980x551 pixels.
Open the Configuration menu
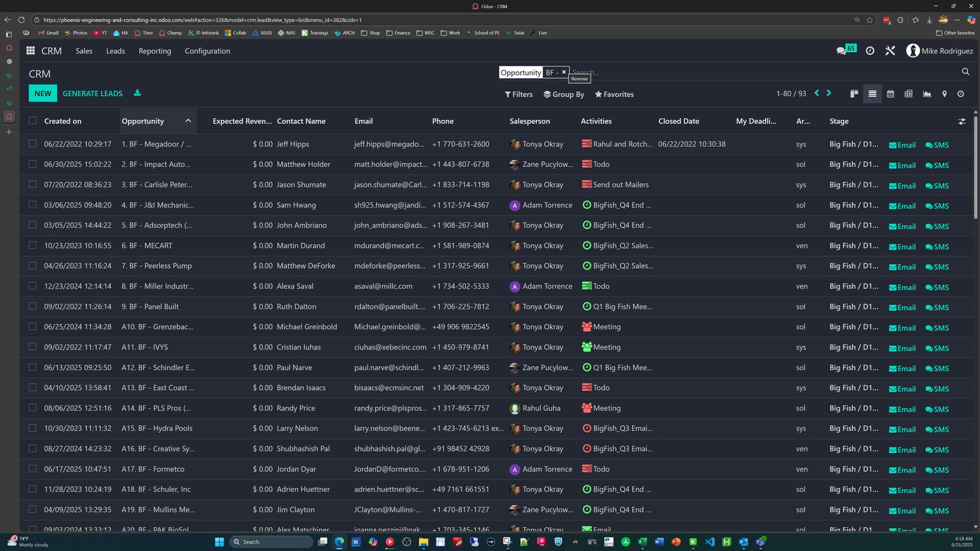[x=208, y=51]
